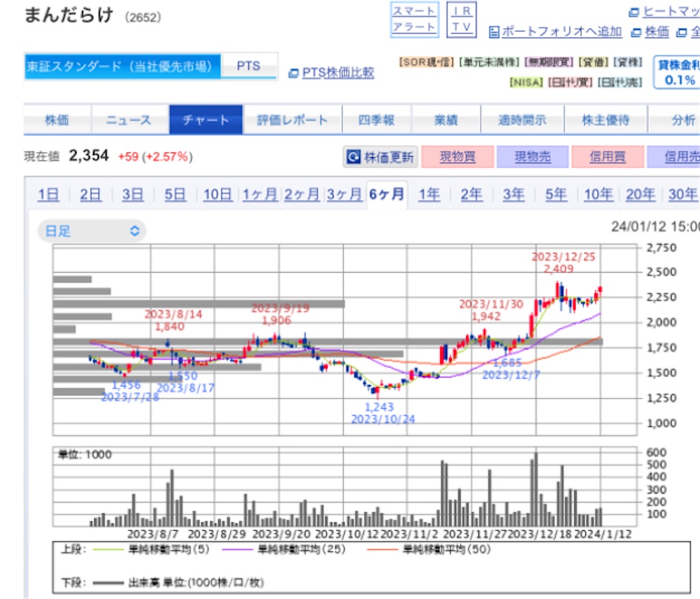
Task: Click the NISA tag label
Action: pos(526,82)
